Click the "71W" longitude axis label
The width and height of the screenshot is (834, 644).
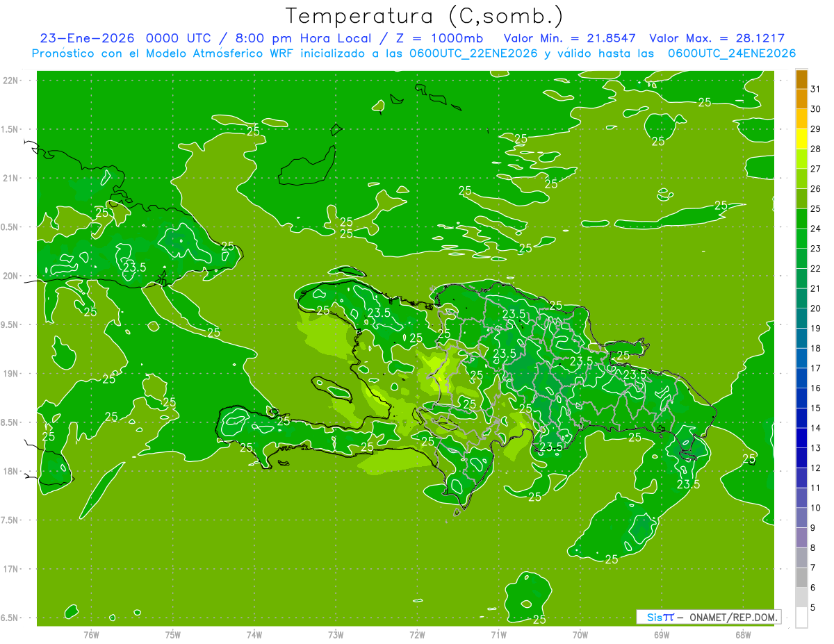(x=498, y=635)
